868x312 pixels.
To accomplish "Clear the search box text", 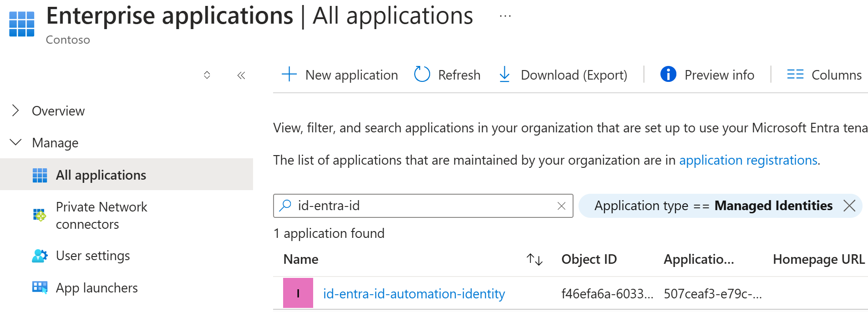I will click(x=562, y=206).
